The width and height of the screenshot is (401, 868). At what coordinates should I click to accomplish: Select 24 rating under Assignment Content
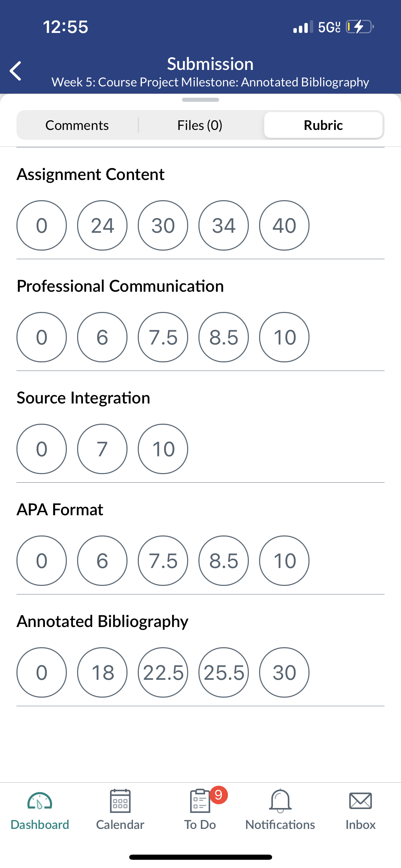coord(102,226)
